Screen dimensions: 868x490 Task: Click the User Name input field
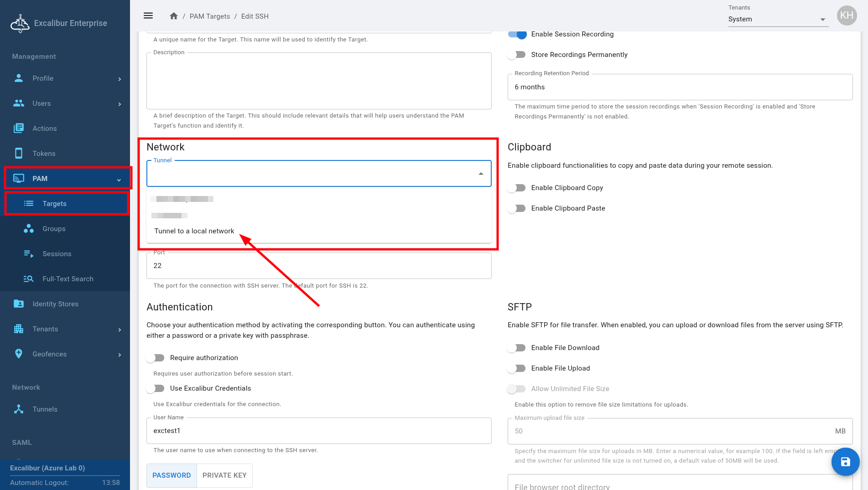(x=318, y=431)
